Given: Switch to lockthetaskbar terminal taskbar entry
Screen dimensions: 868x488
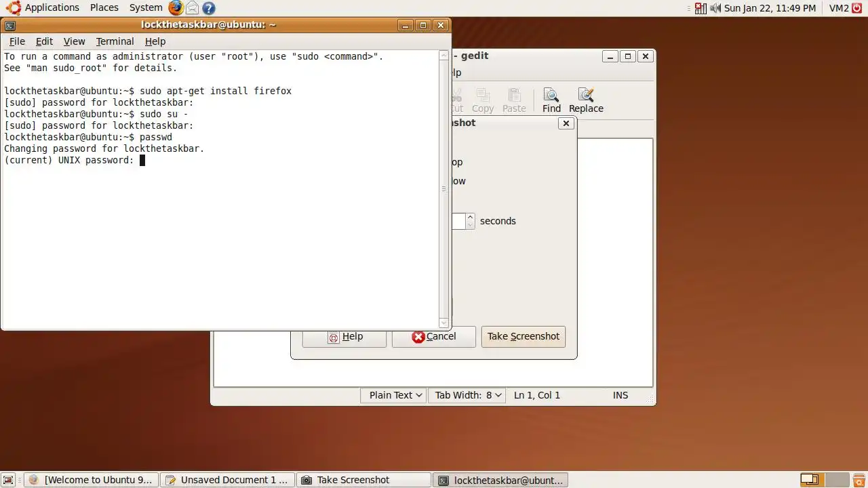Looking at the screenshot, I should pyautogui.click(x=500, y=480).
